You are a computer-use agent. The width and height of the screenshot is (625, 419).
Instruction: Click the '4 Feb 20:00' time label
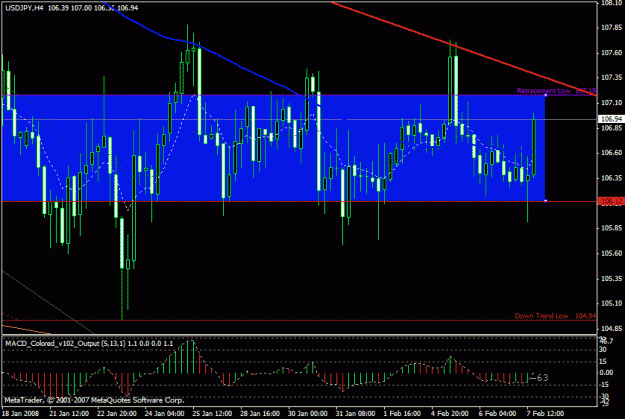pyautogui.click(x=450, y=413)
